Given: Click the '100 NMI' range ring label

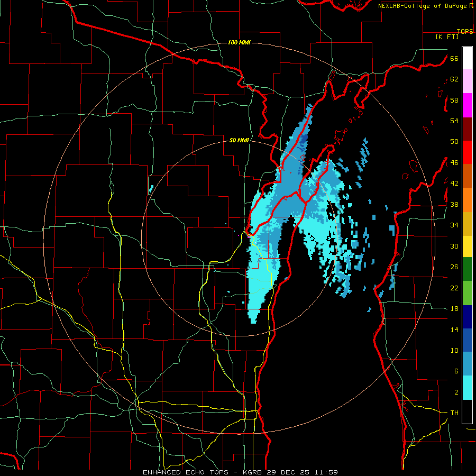Looking at the screenshot, I should 239,42.
